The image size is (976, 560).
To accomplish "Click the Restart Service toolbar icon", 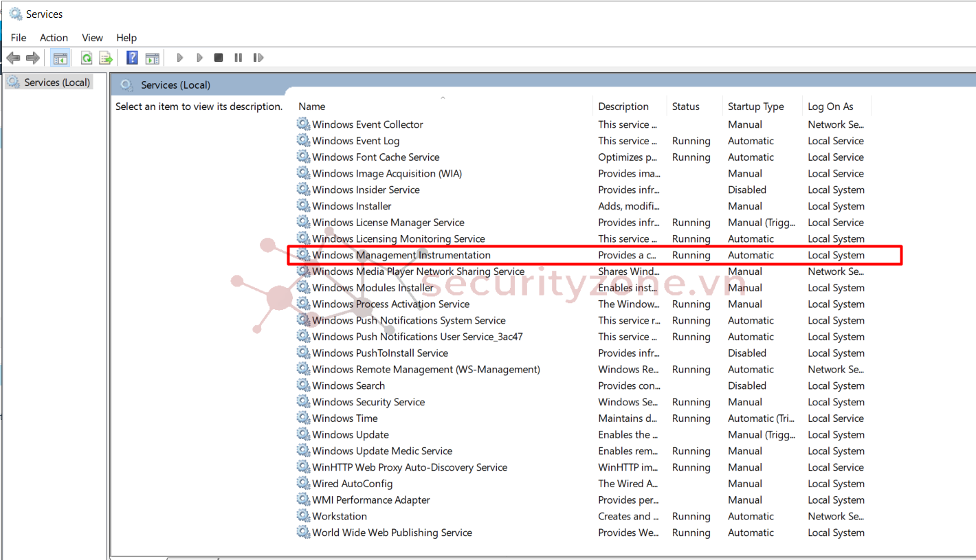I will (x=258, y=58).
